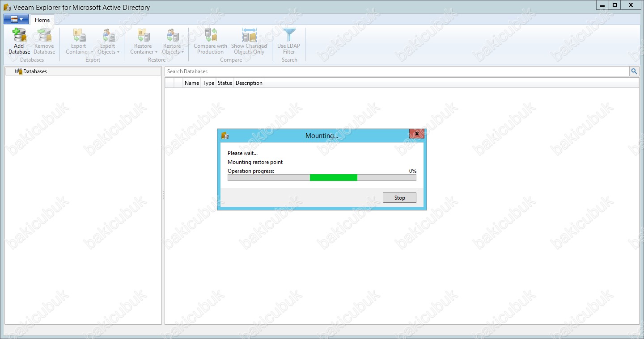
Task: Open Restore Objects dropdown arrow
Action: [182, 52]
